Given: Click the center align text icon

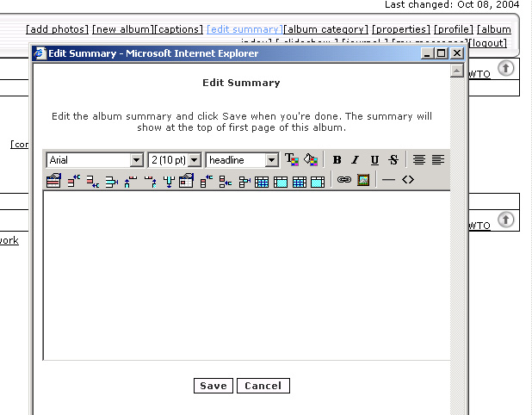Looking at the screenshot, I should (419, 160).
